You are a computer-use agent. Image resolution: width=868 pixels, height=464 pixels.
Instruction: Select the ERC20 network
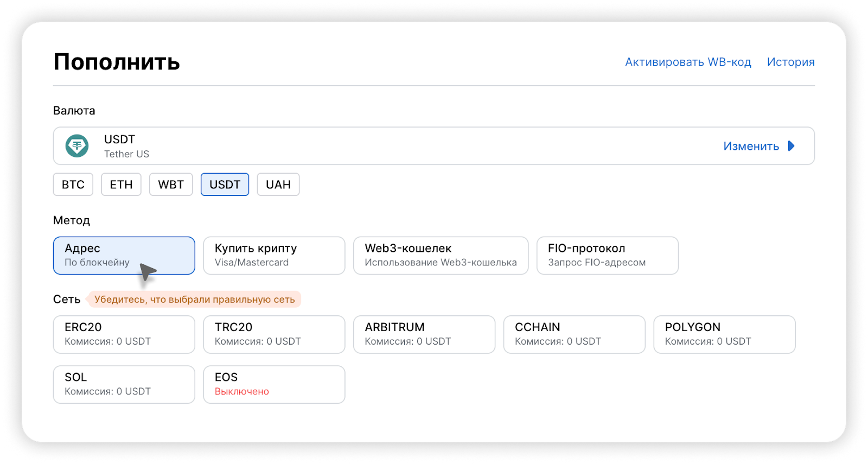(124, 334)
